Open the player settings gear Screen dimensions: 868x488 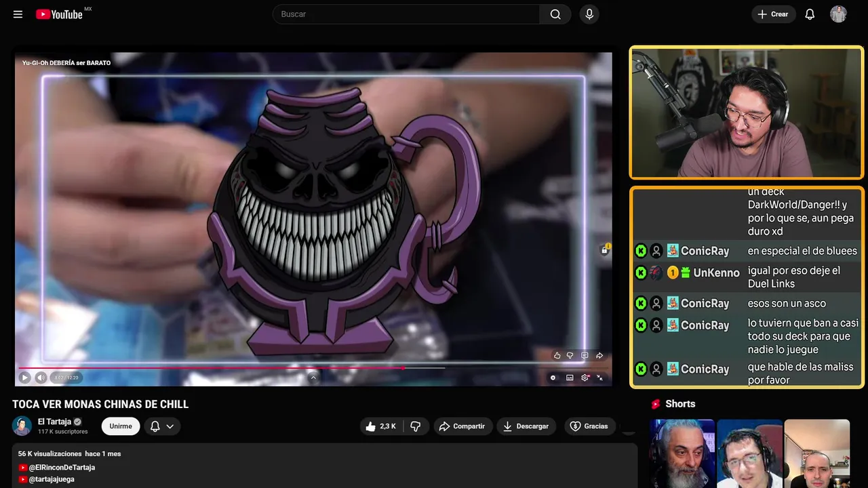click(585, 378)
